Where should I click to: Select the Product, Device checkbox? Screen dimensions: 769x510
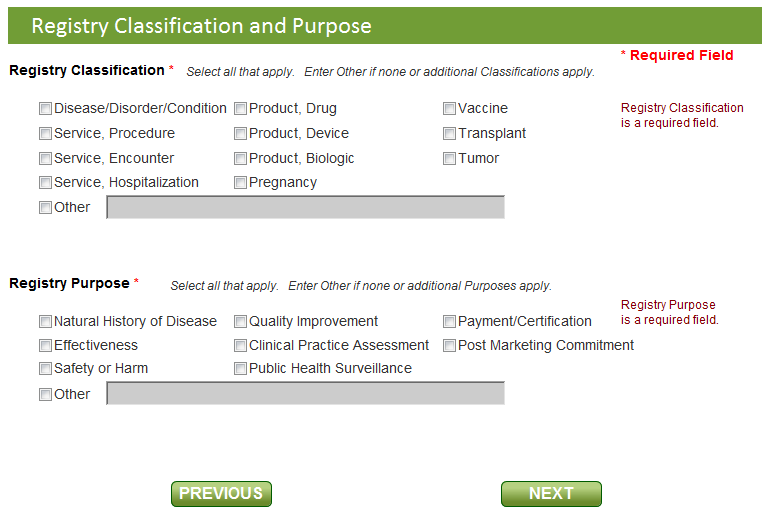(240, 134)
